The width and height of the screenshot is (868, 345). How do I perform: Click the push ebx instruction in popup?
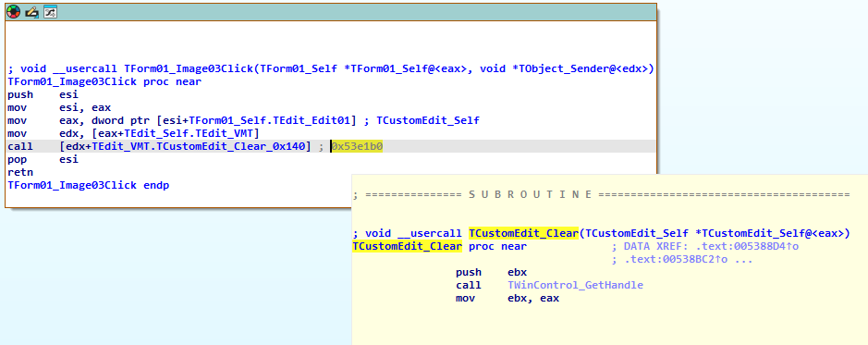491,273
